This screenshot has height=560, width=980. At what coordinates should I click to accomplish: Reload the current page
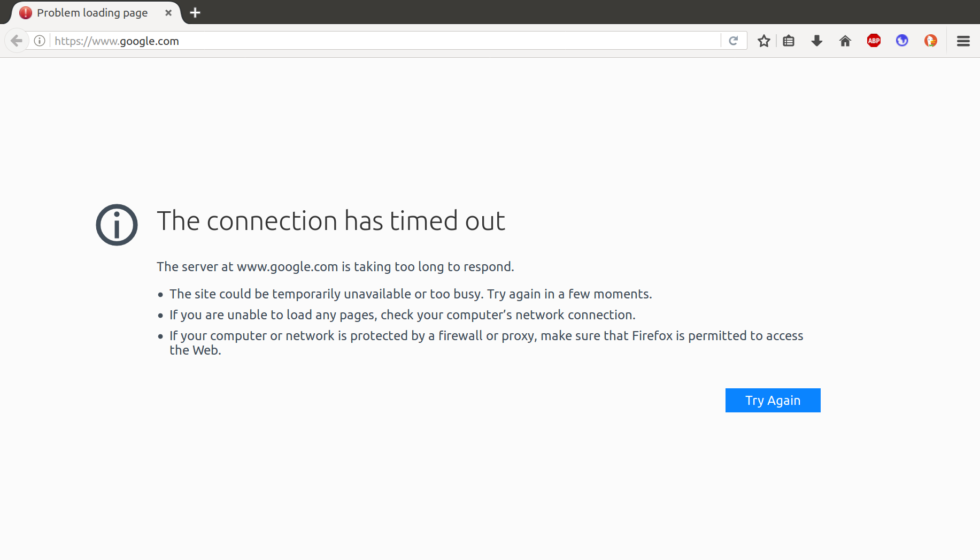(x=734, y=41)
